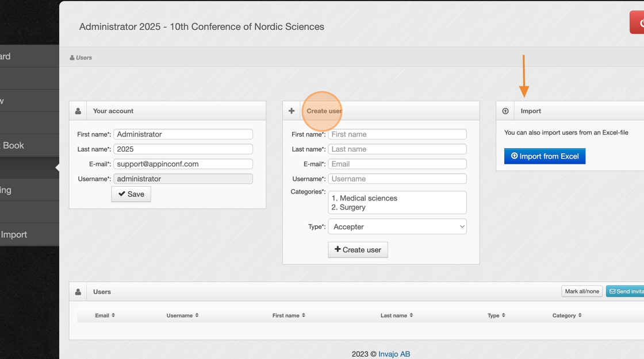Click the plus icon in Create user header
The width and height of the screenshot is (644, 359).
292,111
